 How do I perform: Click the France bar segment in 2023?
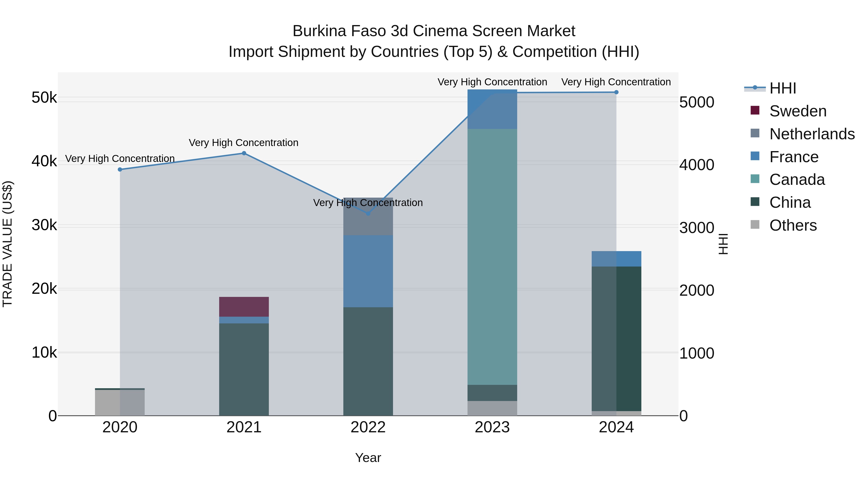coord(492,109)
